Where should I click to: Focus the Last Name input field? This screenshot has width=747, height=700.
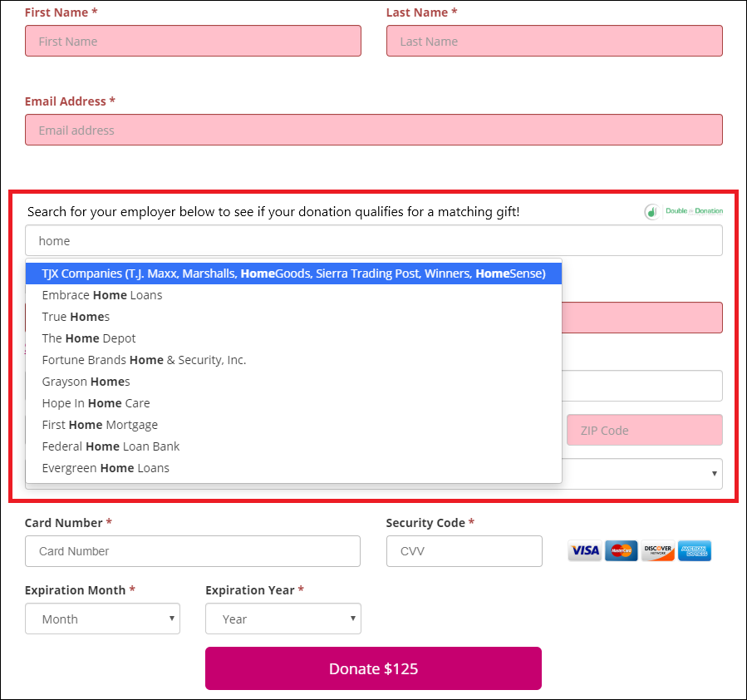[x=554, y=41]
